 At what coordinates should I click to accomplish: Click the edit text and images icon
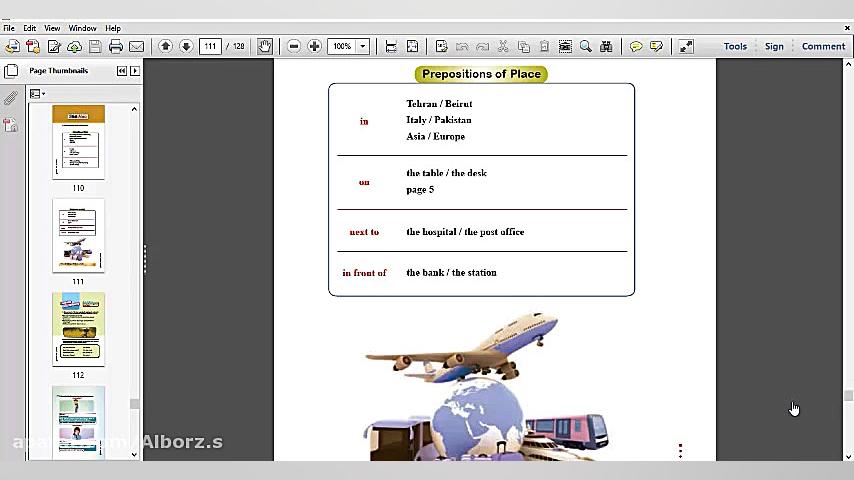442,47
